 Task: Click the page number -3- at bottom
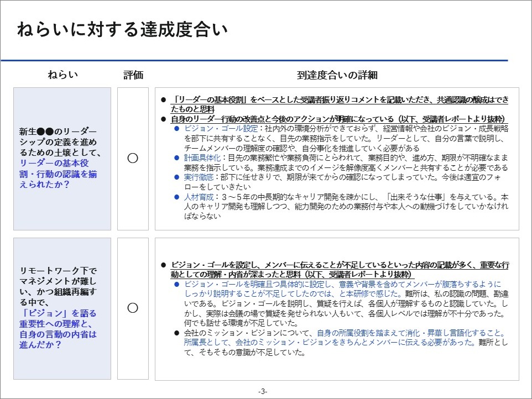263,391
